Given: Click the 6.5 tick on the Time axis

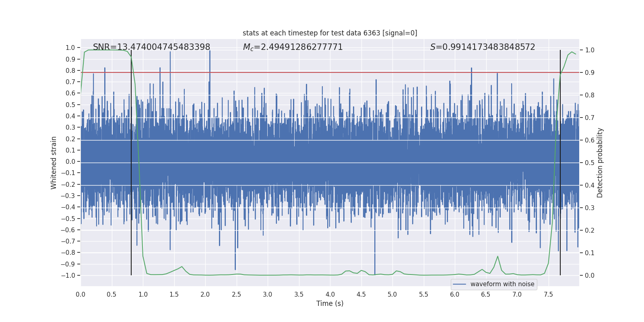Looking at the screenshot, I should tap(486, 294).
